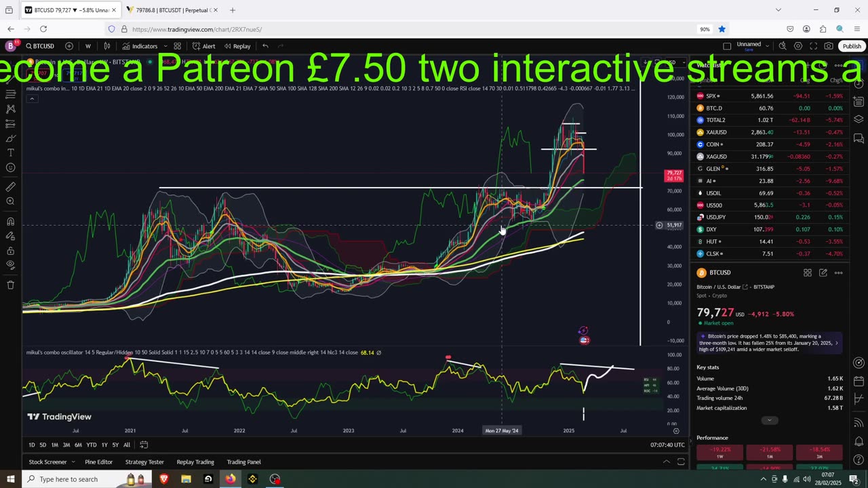Open the Trading Panel tab
Screen dimensions: 868x488
(243, 462)
